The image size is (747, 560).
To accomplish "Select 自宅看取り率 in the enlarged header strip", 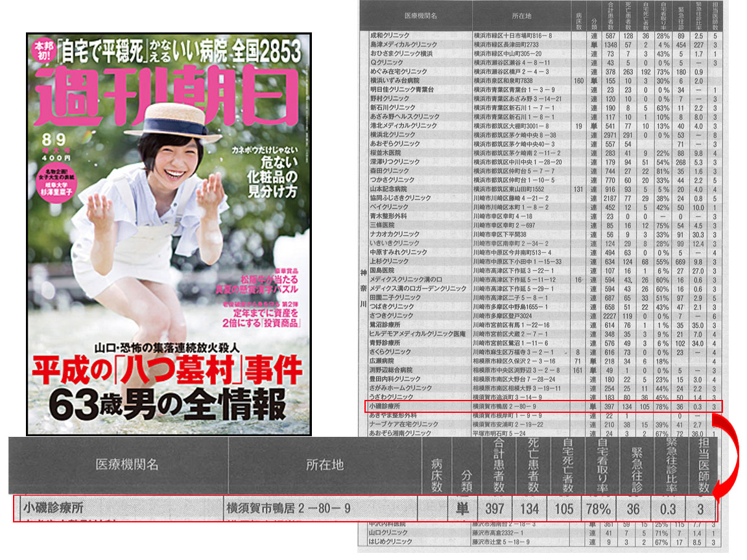I will (602, 465).
